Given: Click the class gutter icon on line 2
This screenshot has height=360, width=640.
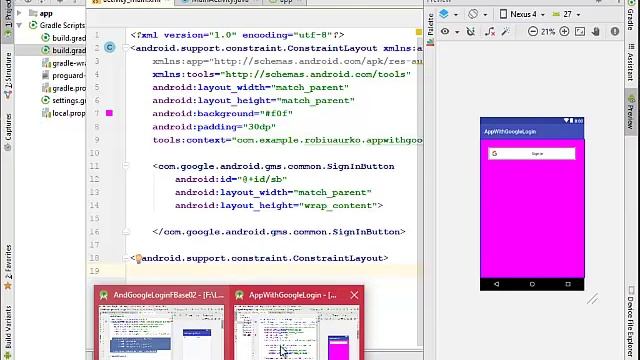Looking at the screenshot, I should [x=109, y=47].
